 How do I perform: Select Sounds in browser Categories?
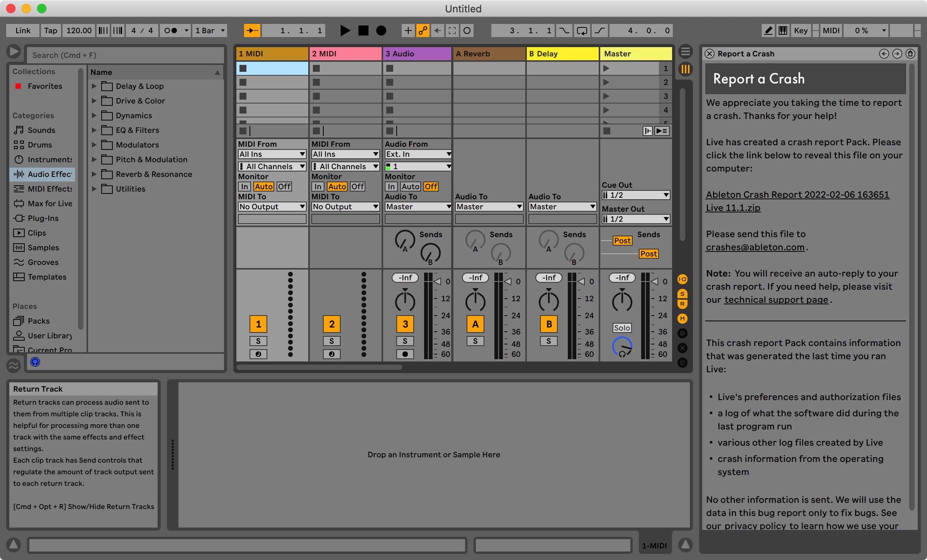click(x=41, y=130)
